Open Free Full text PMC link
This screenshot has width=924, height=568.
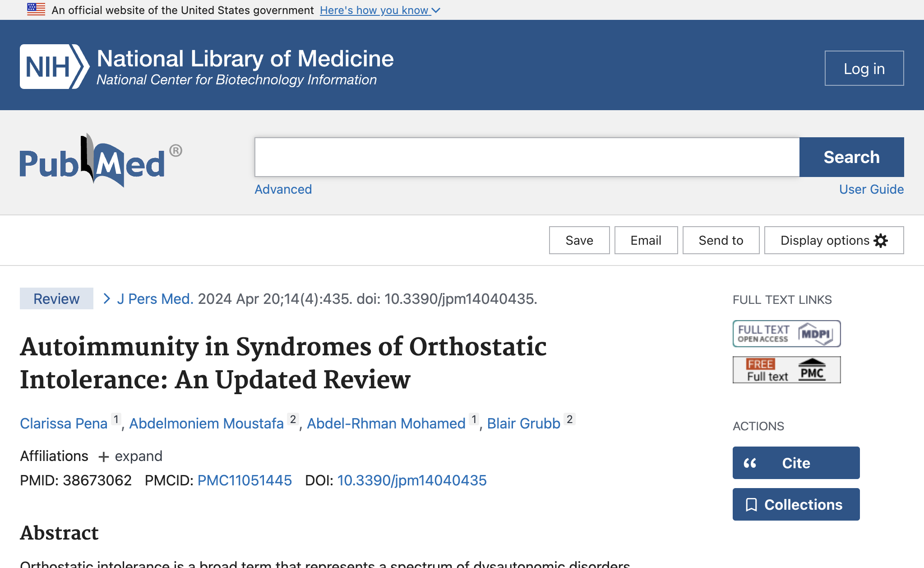786,370
